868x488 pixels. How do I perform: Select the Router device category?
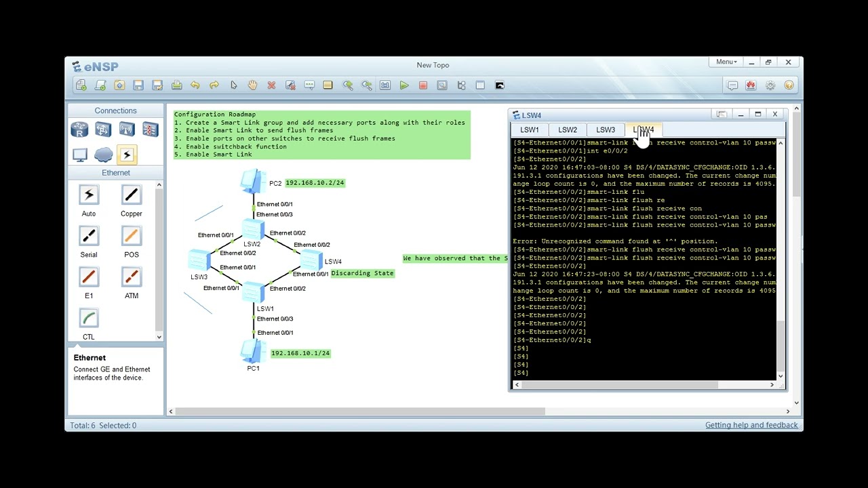tap(80, 129)
